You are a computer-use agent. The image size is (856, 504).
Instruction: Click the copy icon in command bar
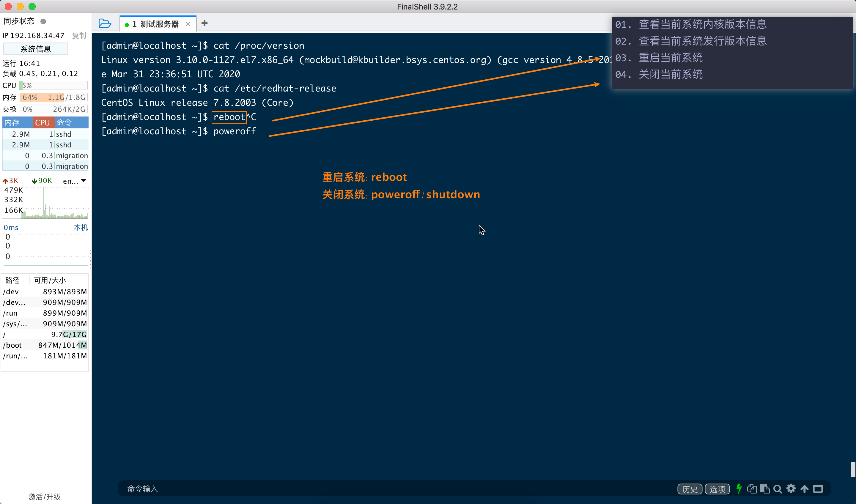pos(752,489)
